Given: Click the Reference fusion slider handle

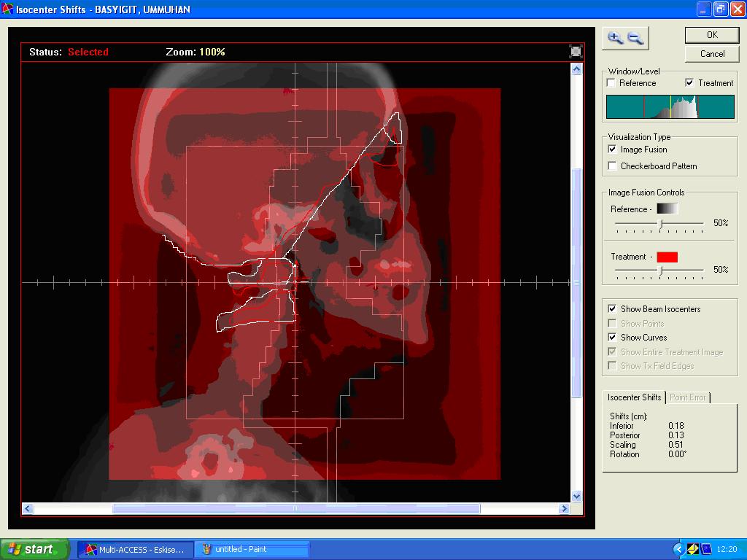Looking at the screenshot, I should point(660,224).
